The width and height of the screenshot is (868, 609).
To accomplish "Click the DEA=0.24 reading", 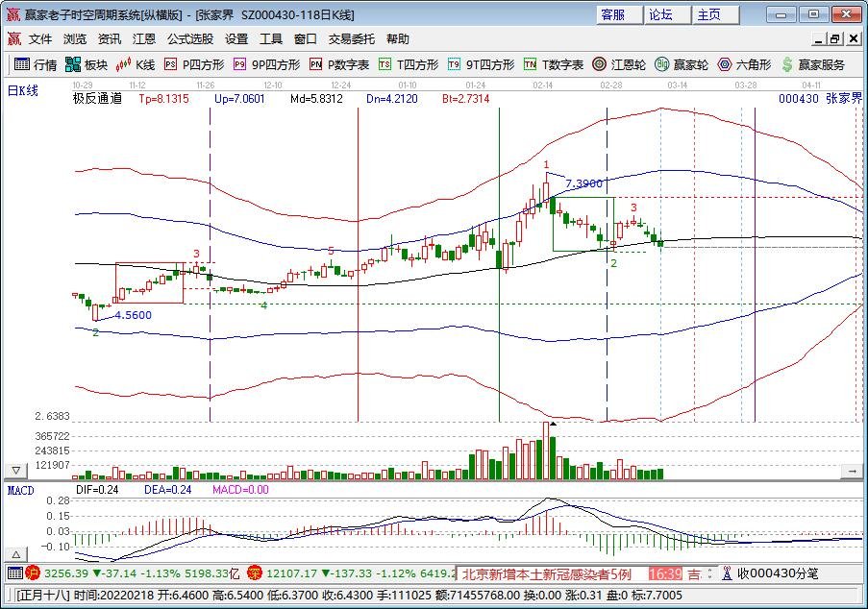I will [x=167, y=490].
